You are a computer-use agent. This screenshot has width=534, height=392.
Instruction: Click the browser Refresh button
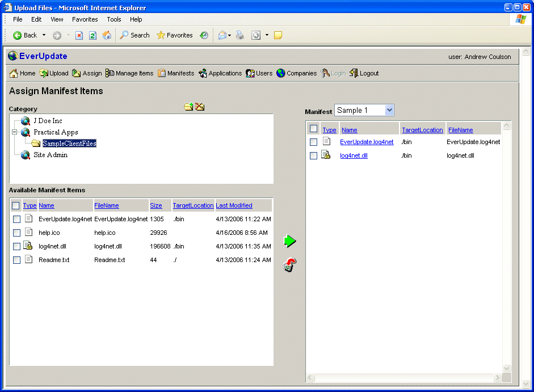92,35
